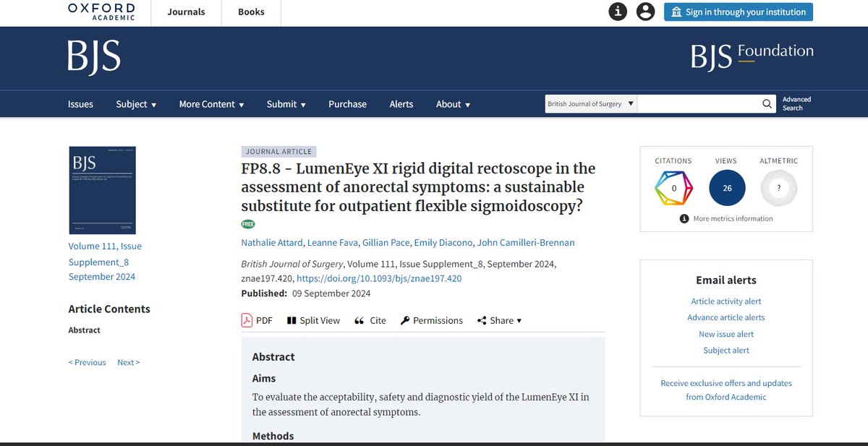Open the Cite dialog
The image size is (868, 446).
coord(370,320)
